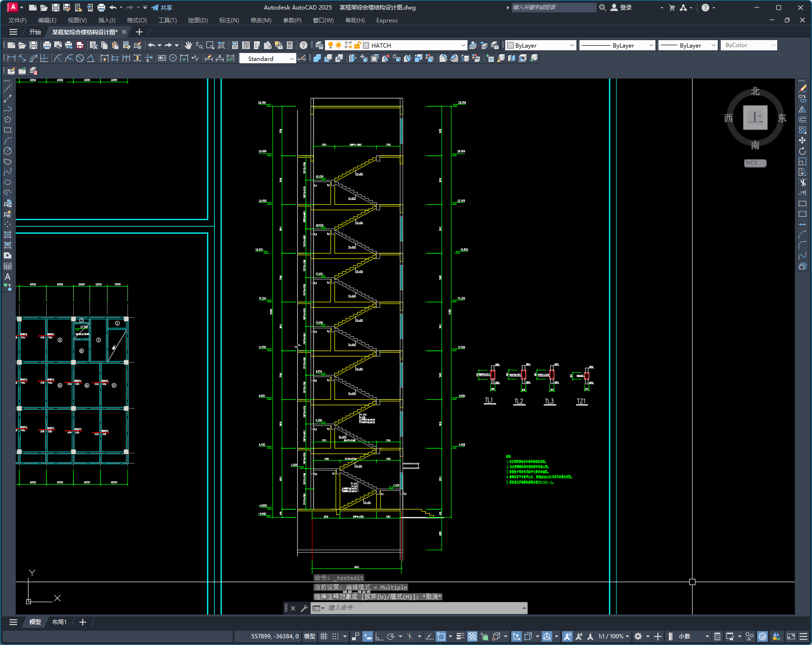Viewport: 812px width, 645px height.
Task: Toggle lineweight display in status bar
Action: (460, 636)
